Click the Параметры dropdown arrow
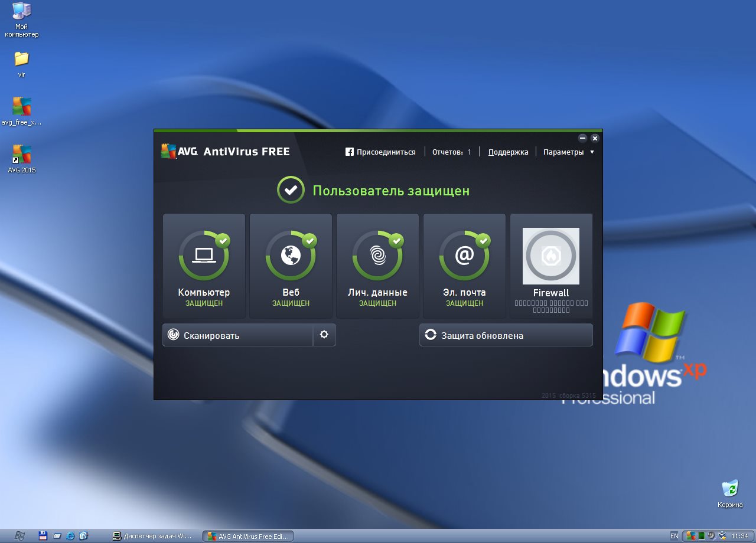 pyautogui.click(x=592, y=152)
